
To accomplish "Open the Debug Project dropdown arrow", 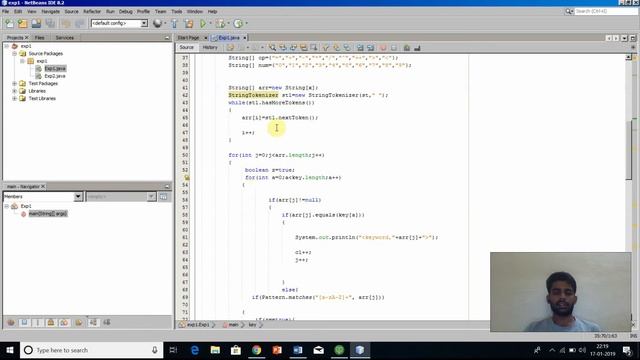I will (228, 23).
